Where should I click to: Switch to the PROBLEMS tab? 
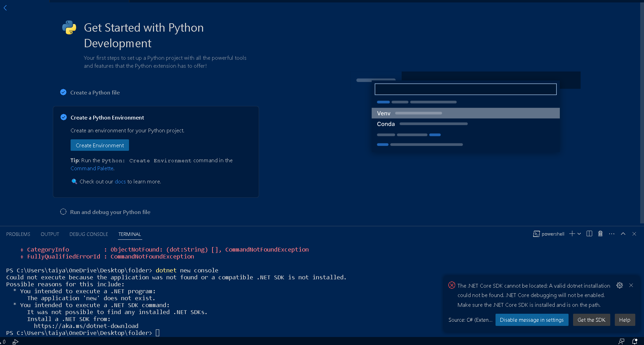coord(18,234)
